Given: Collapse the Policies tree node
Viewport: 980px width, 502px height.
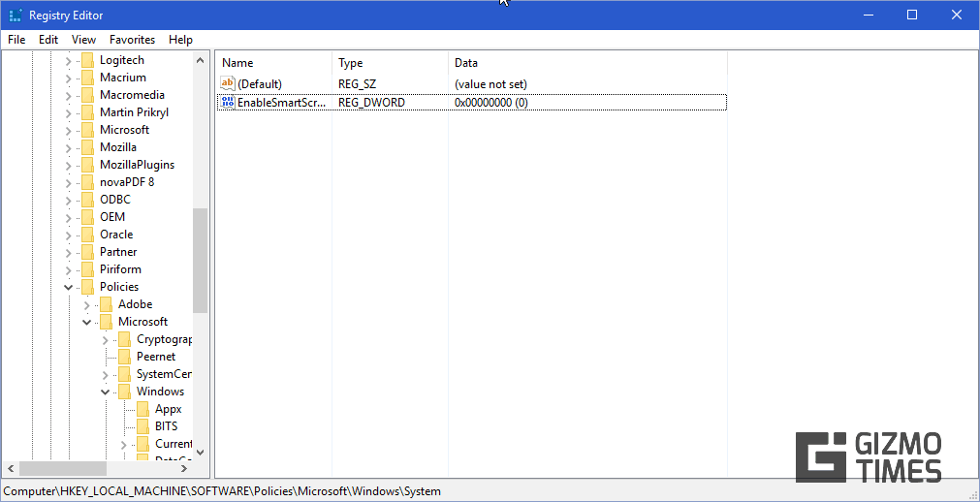Looking at the screenshot, I should [x=69, y=287].
